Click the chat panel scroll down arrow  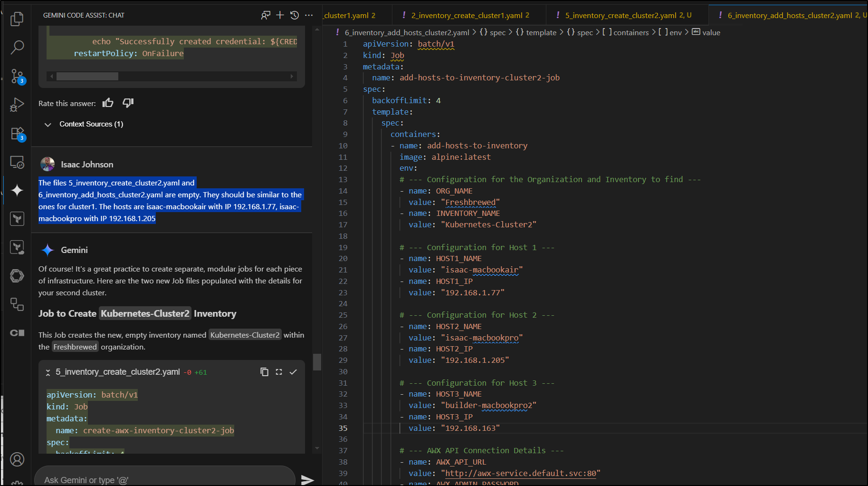(x=317, y=448)
